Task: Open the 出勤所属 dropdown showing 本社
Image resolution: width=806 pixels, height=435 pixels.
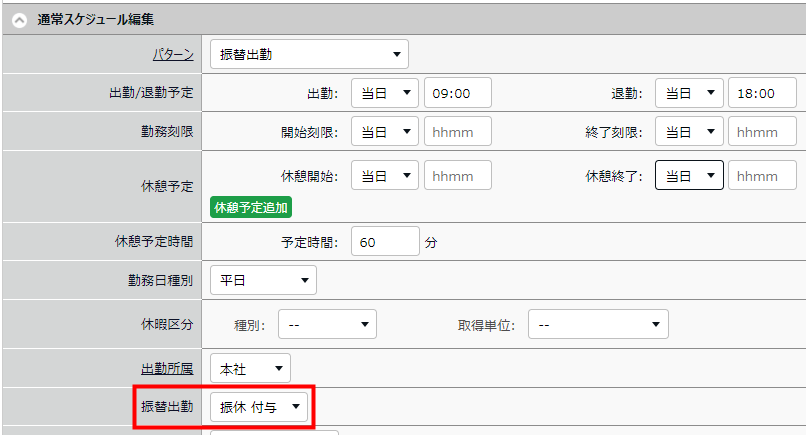Action: point(250,368)
